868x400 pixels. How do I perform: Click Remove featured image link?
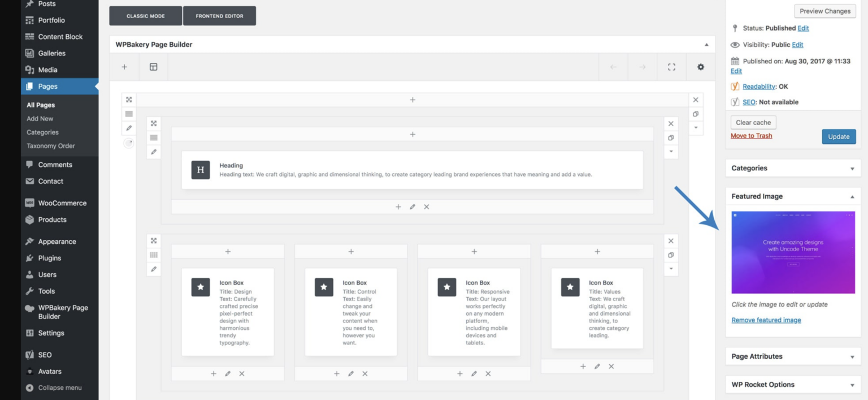(766, 320)
